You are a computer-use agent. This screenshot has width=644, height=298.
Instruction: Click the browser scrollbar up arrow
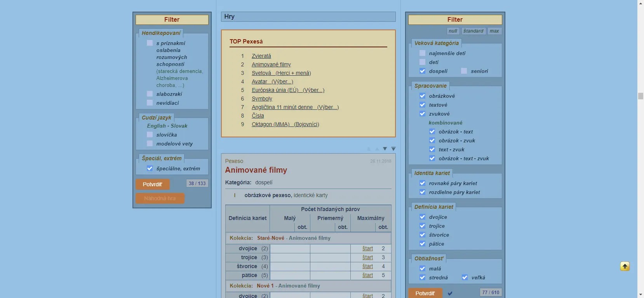[x=641, y=3]
